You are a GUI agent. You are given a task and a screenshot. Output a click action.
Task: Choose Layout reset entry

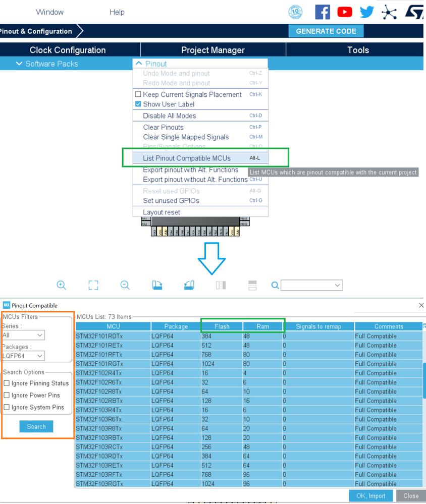[x=200, y=212]
